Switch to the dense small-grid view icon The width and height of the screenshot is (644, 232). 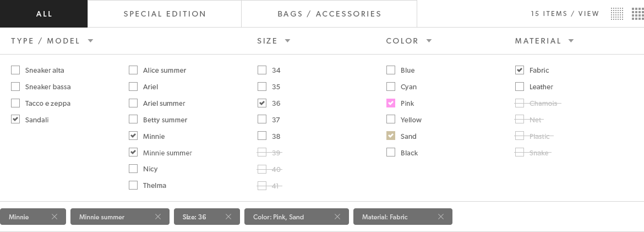617,14
